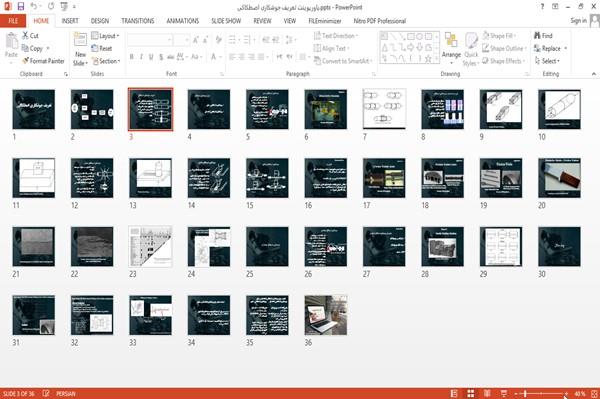Open Nitro PDF Professional tab
This screenshot has width=600, height=399.
click(379, 21)
